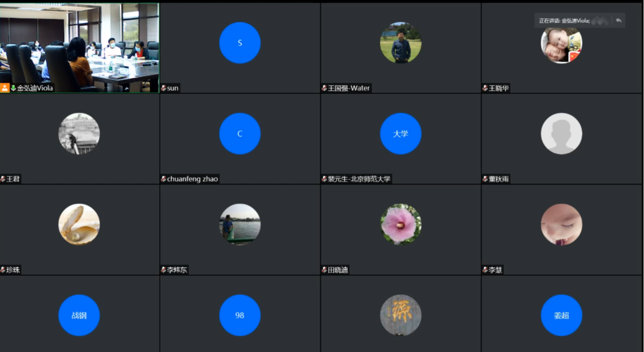644x352 pixels.
Task: Click the blue 大学 avatar circle
Action: (400, 134)
